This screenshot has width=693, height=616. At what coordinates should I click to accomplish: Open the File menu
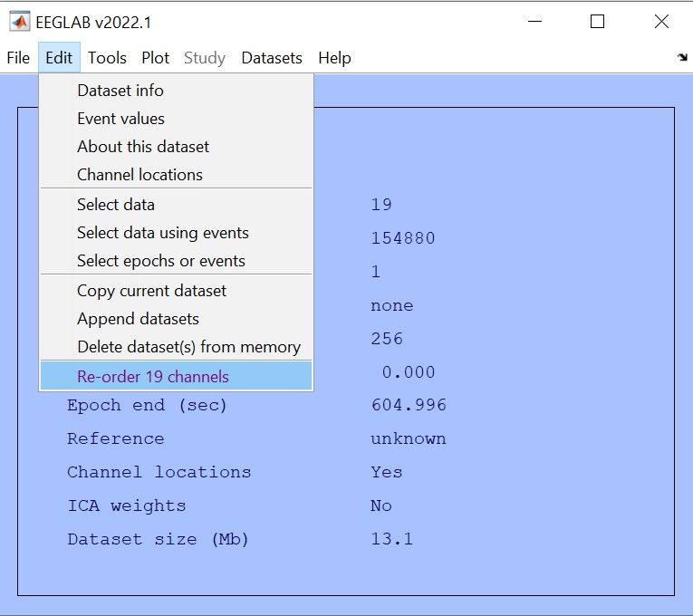pyautogui.click(x=18, y=58)
